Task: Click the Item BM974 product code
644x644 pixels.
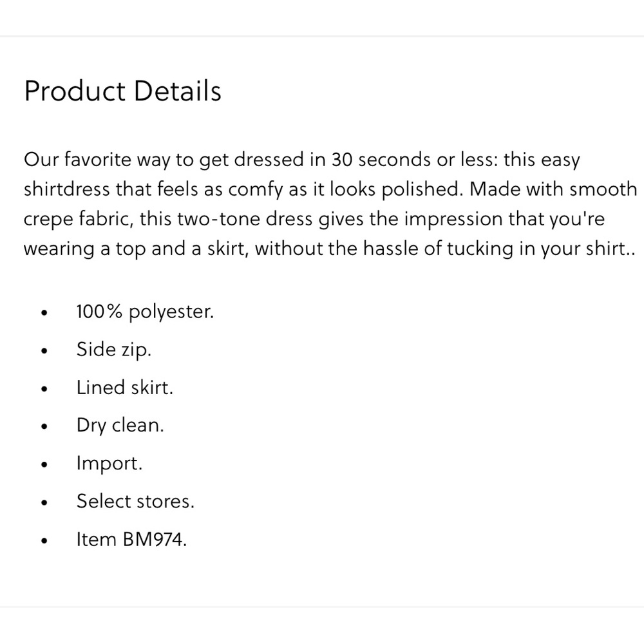Action: click(131, 539)
